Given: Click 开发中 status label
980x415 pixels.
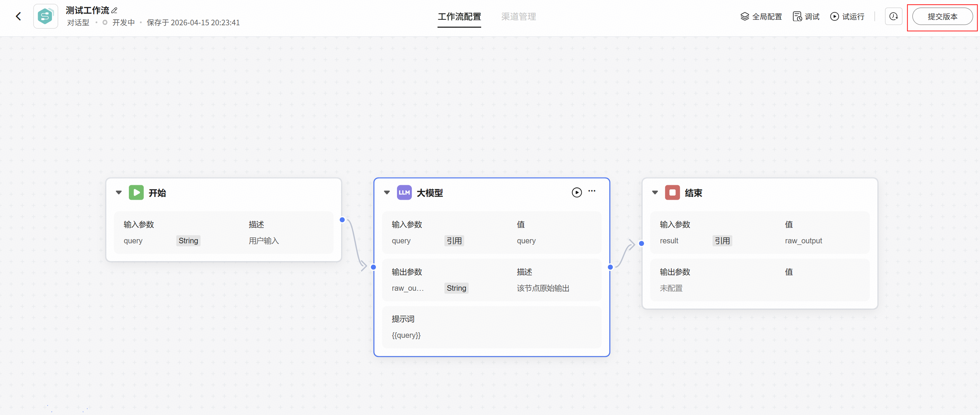Looking at the screenshot, I should [123, 22].
